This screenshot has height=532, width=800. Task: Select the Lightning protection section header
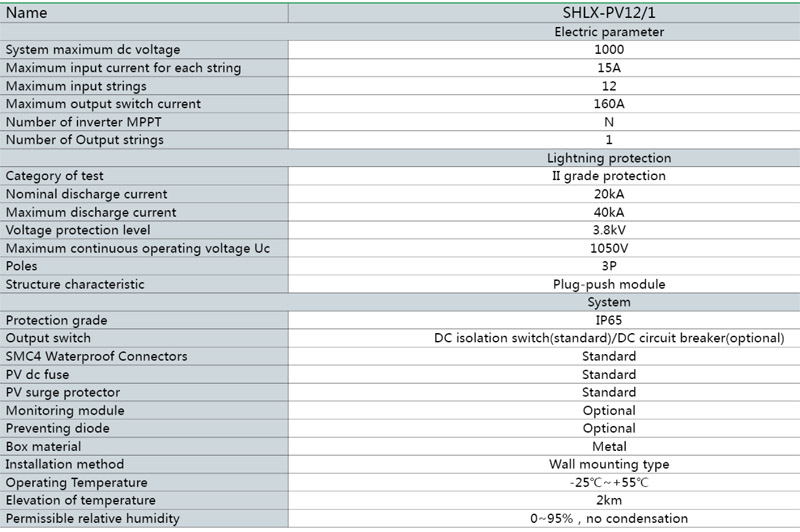608,158
